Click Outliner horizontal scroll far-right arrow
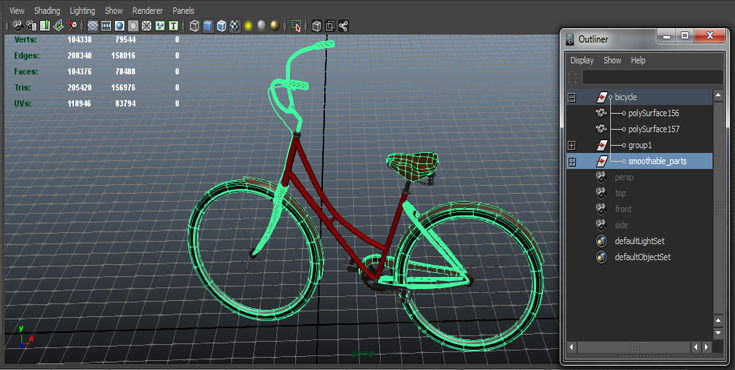The height and width of the screenshot is (370, 735). click(x=706, y=347)
